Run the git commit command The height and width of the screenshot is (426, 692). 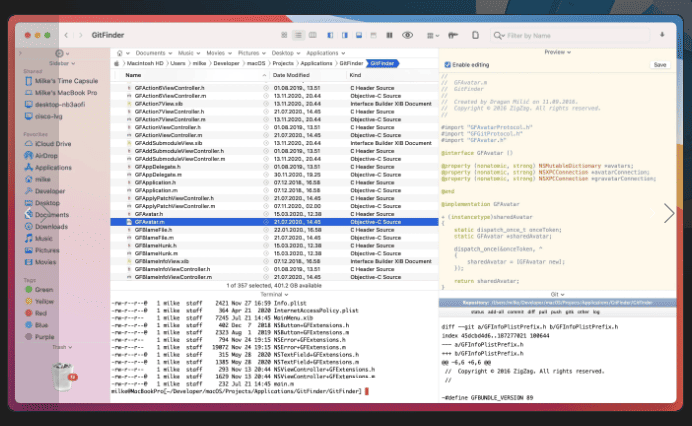tap(515, 312)
